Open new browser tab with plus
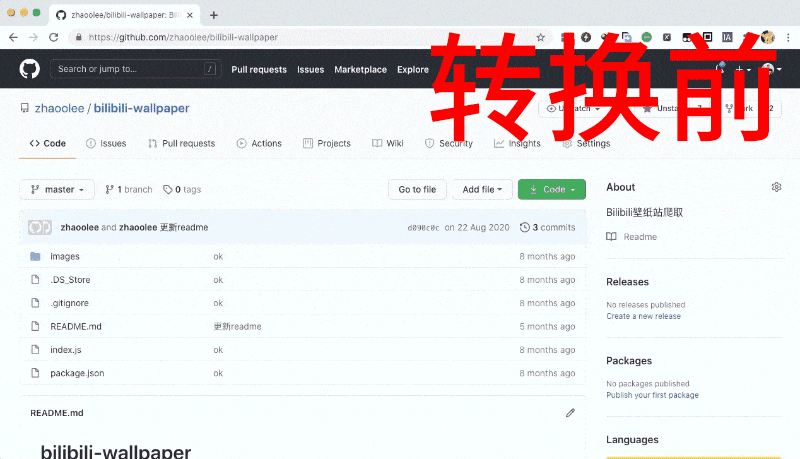This screenshot has height=459, width=800. [x=214, y=15]
